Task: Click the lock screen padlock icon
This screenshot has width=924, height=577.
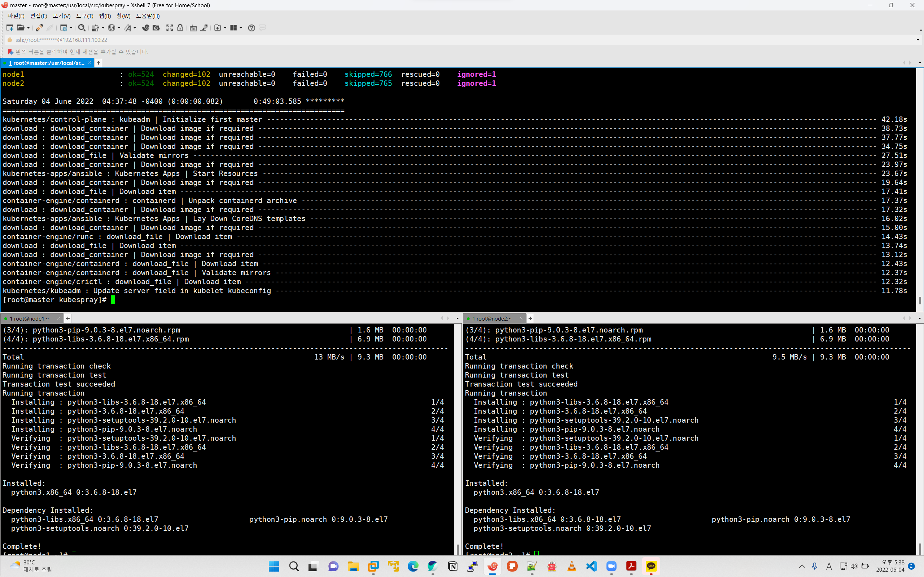Action: pyautogui.click(x=180, y=28)
